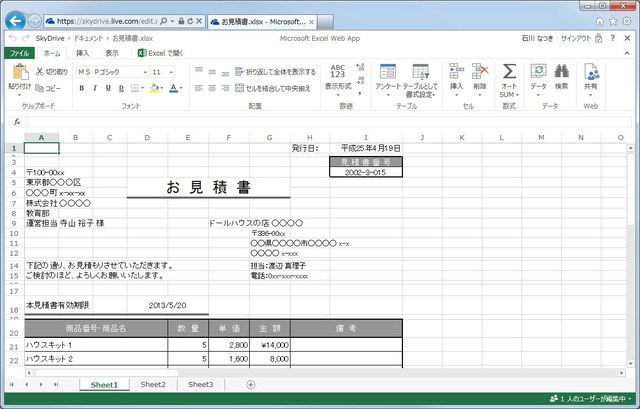Add a new sheet with plus icon
Screen dimensions: 640x409
[250, 384]
